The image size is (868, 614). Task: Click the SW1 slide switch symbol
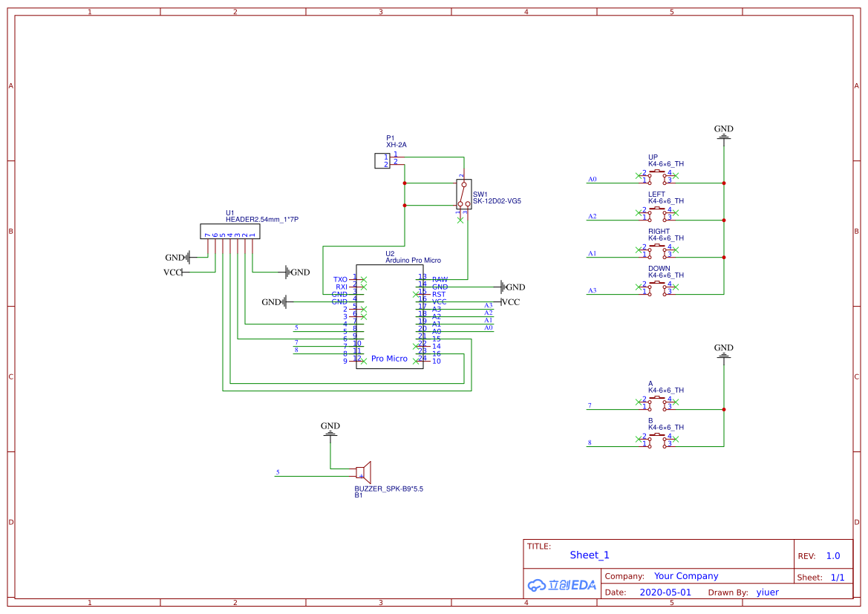464,195
